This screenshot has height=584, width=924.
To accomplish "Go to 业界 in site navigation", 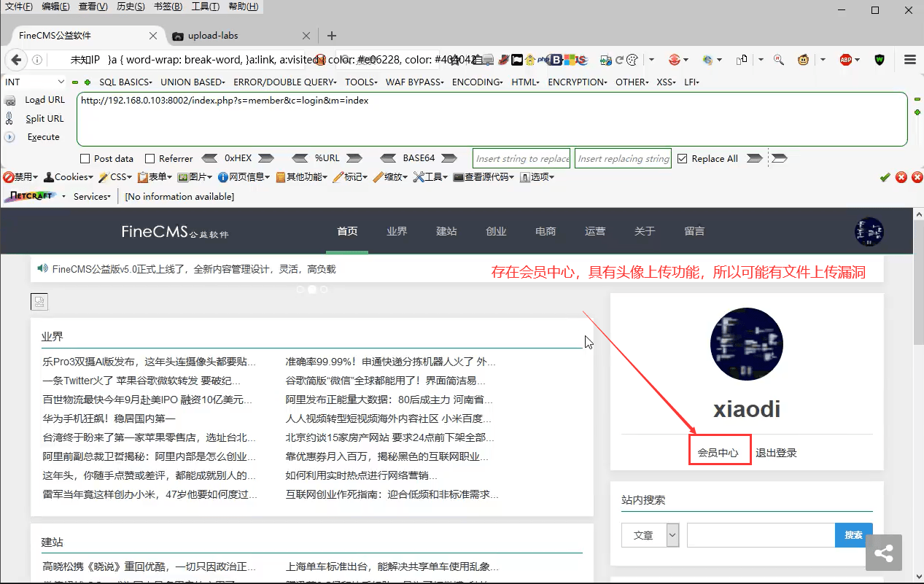I will [397, 231].
